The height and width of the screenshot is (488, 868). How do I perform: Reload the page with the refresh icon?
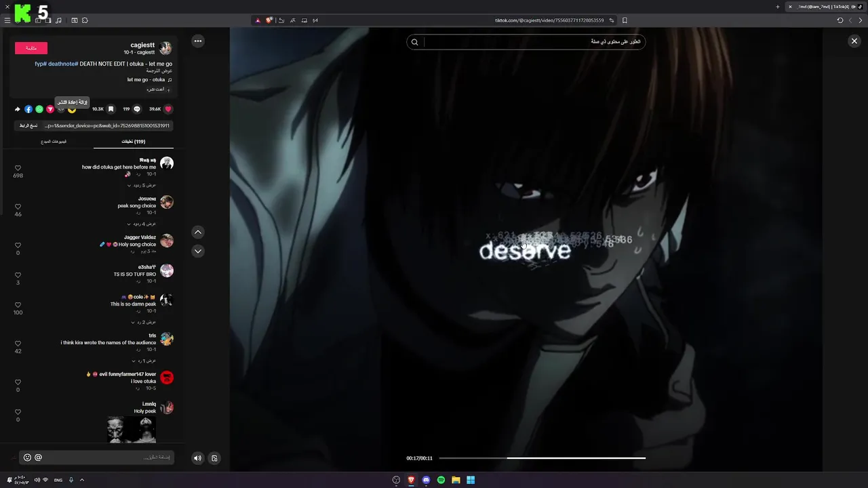point(840,20)
